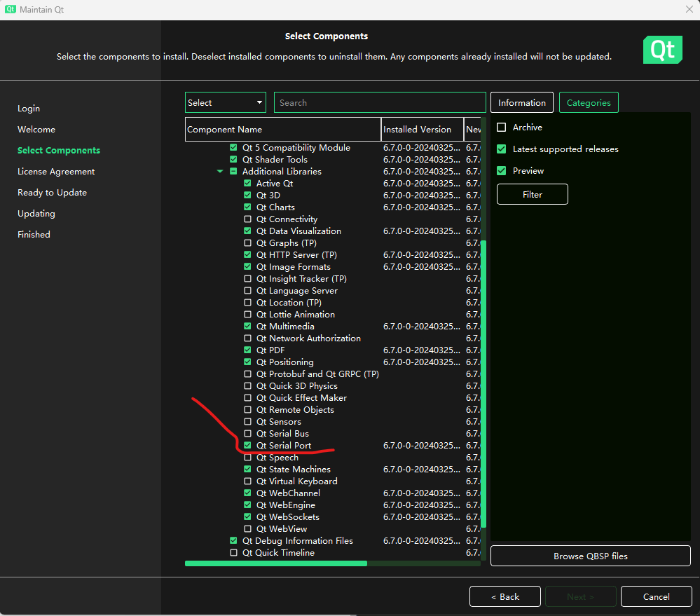Uncheck Qt Shader Tools

coord(233,159)
